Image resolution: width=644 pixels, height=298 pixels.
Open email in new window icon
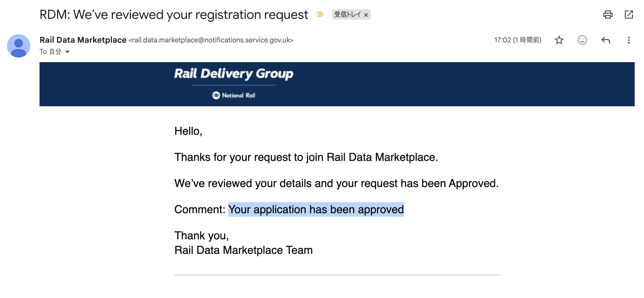629,15
